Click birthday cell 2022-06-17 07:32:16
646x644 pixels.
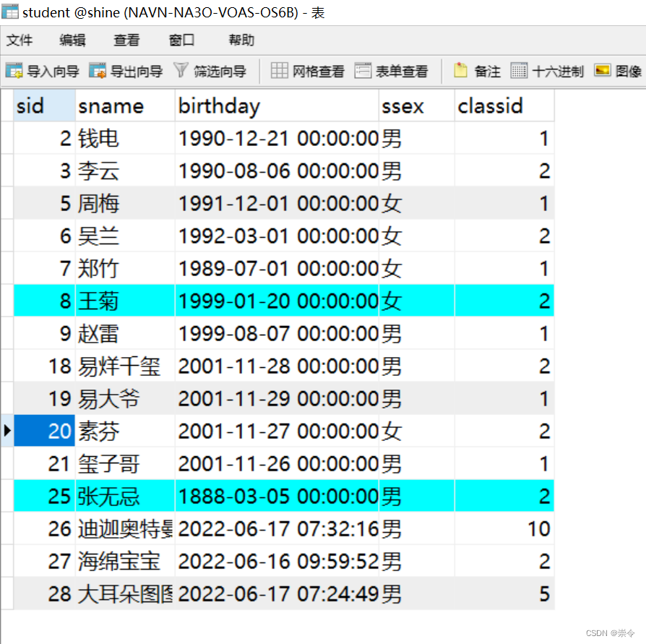277,528
